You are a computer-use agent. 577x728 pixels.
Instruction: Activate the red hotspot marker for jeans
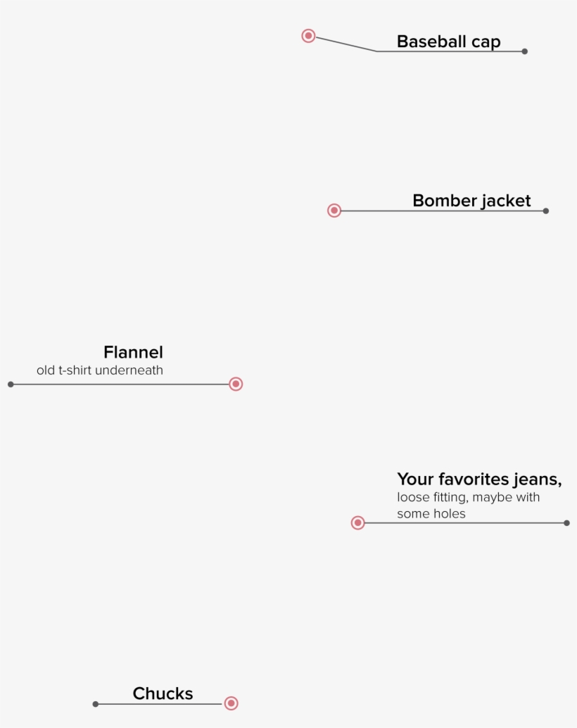[357, 522]
